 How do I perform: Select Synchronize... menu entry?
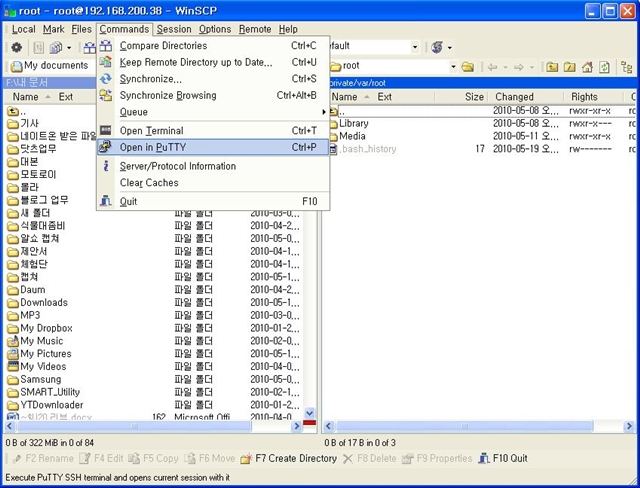click(213, 79)
